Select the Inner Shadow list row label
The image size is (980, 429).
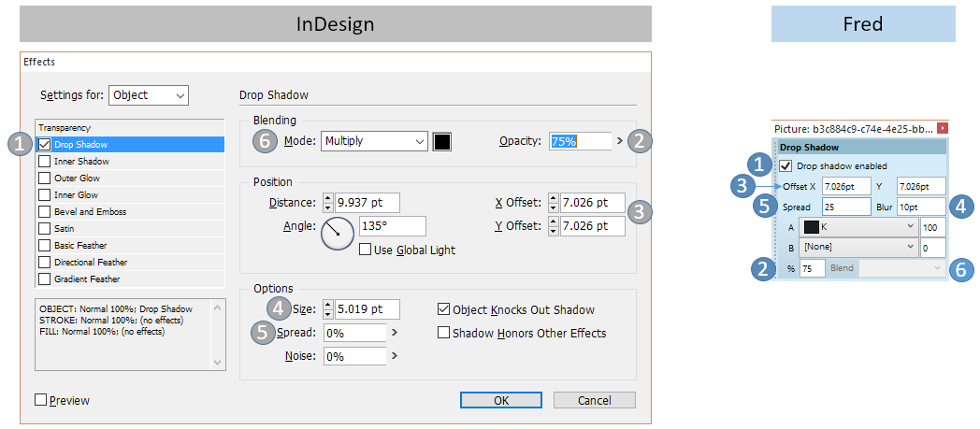[x=81, y=162]
